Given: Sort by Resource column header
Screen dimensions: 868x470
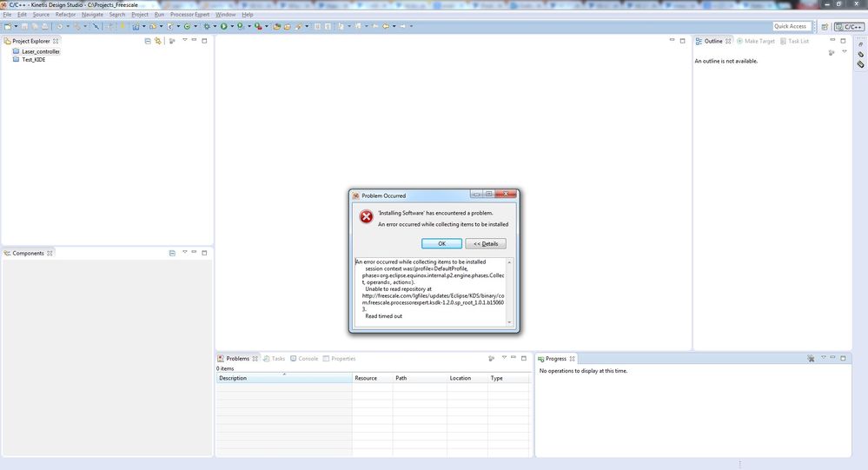Looking at the screenshot, I should click(x=372, y=378).
